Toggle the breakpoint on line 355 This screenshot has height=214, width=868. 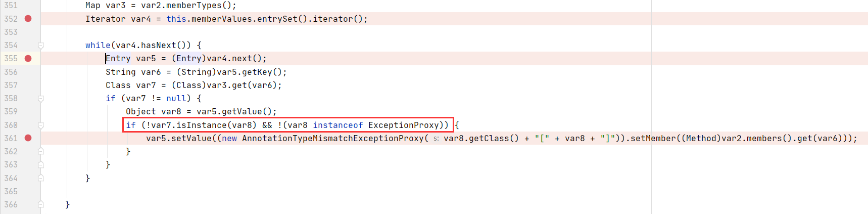[28, 59]
